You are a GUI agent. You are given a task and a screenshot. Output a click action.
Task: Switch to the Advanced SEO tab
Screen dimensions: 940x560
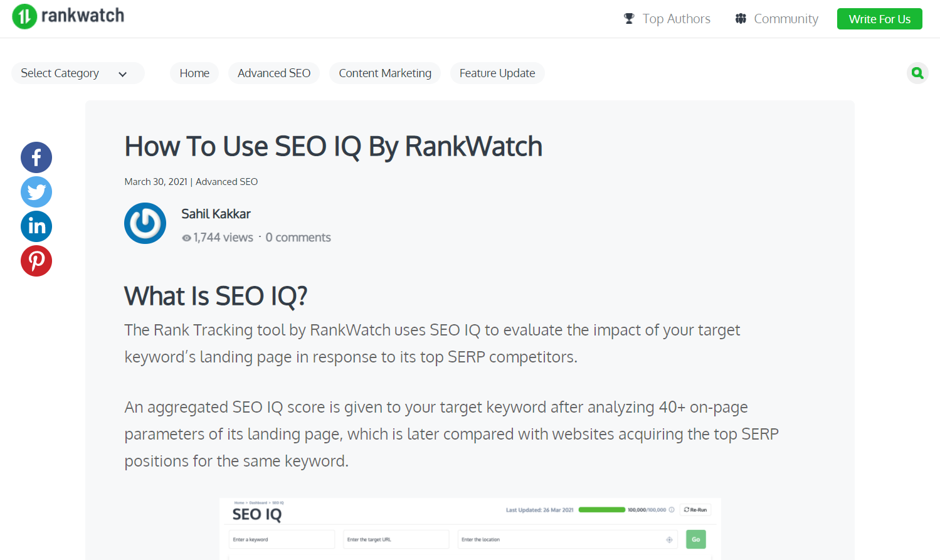pos(274,73)
